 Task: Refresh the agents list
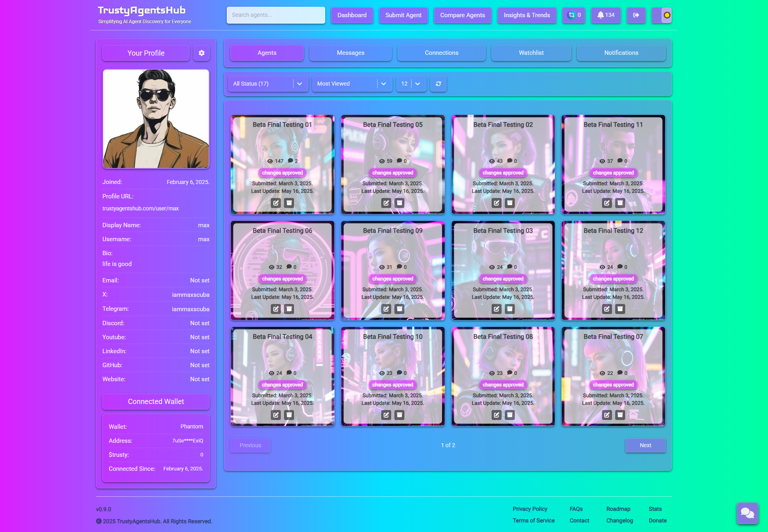click(438, 84)
